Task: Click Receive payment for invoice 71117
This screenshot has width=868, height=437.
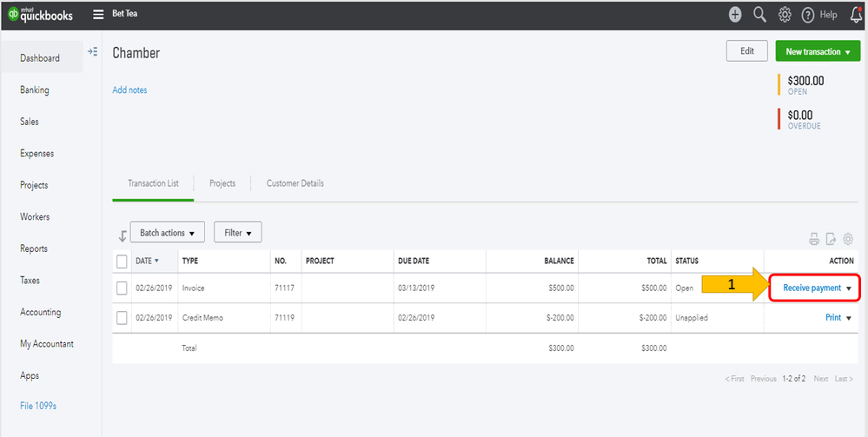Action: [x=812, y=288]
